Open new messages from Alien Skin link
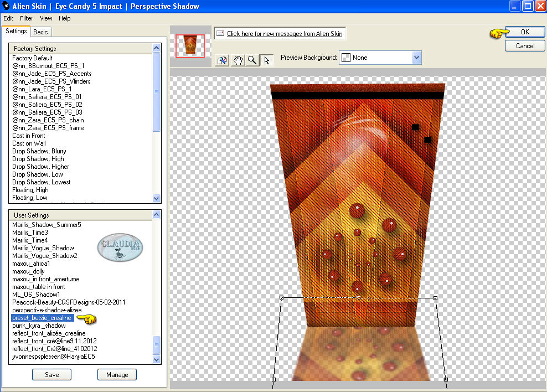Screen dimensions: 547x392 [285, 33]
